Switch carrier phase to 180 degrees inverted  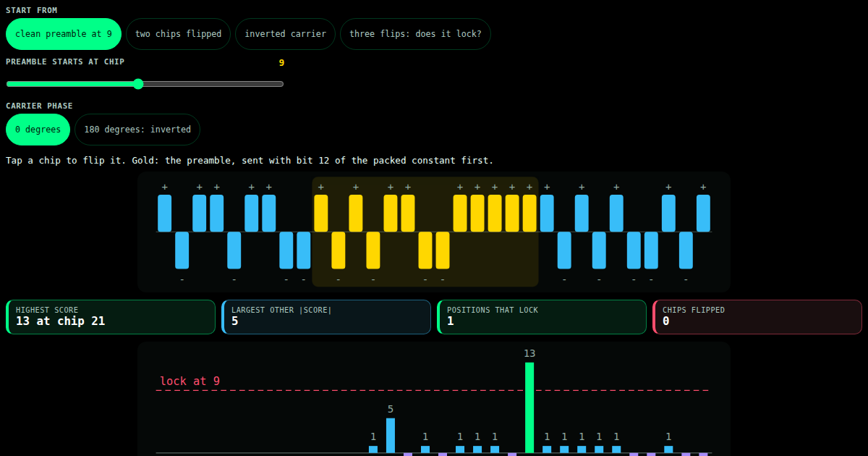[x=137, y=130]
